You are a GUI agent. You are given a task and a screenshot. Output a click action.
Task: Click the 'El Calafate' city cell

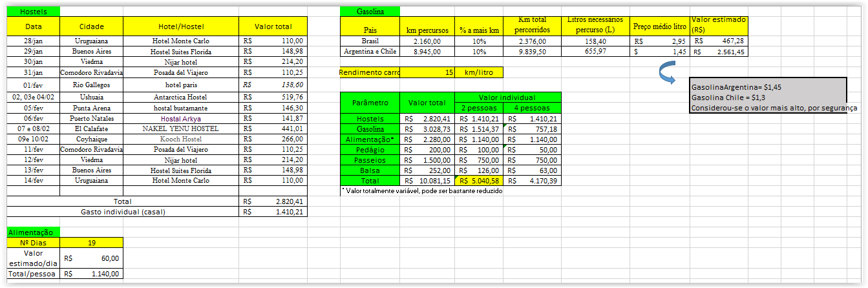[91, 129]
